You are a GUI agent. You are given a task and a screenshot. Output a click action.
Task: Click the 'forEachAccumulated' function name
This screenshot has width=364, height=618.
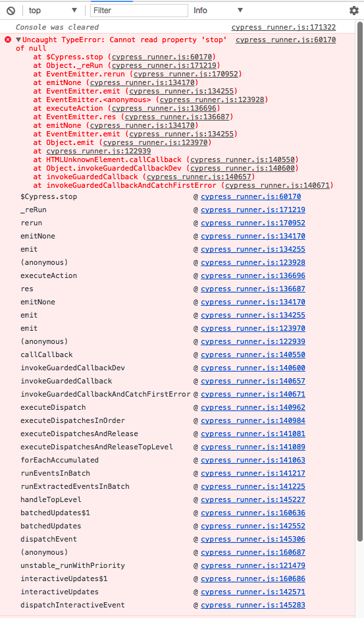pyautogui.click(x=59, y=461)
